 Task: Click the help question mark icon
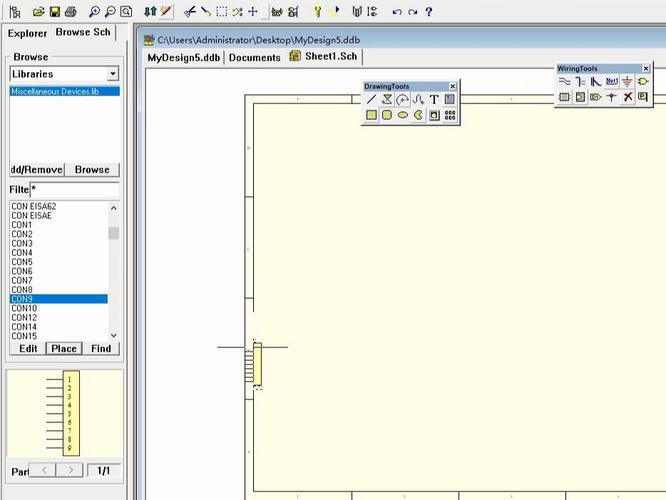click(x=429, y=12)
